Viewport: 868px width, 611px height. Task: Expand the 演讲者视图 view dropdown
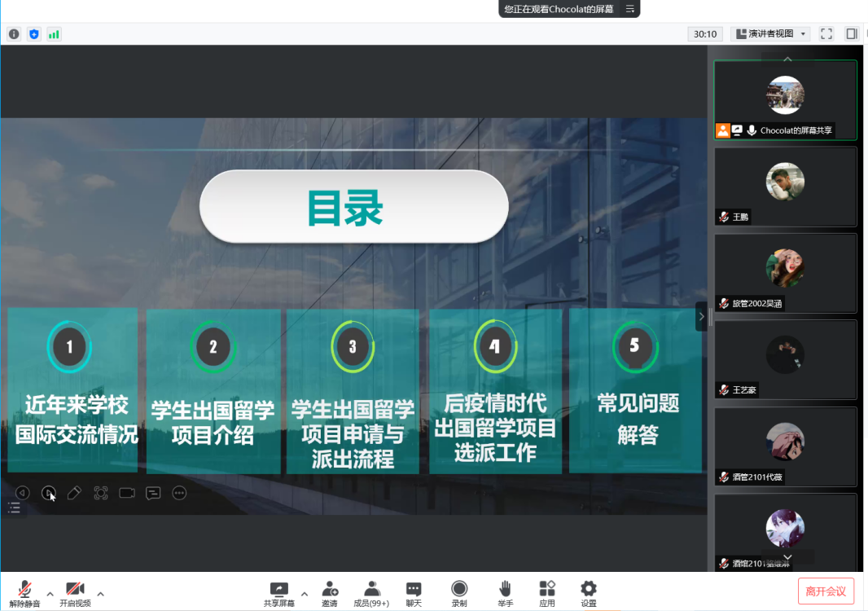770,34
